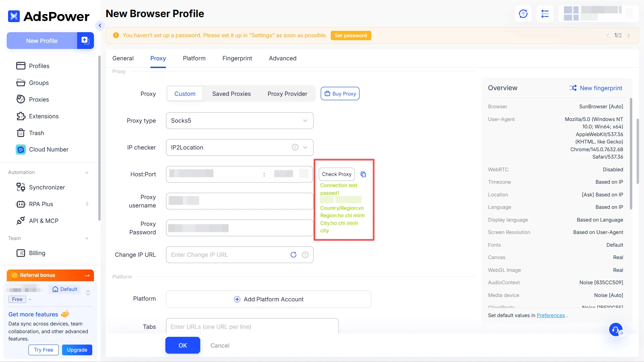
Task: Open the API & MCP section
Action: pos(44,221)
